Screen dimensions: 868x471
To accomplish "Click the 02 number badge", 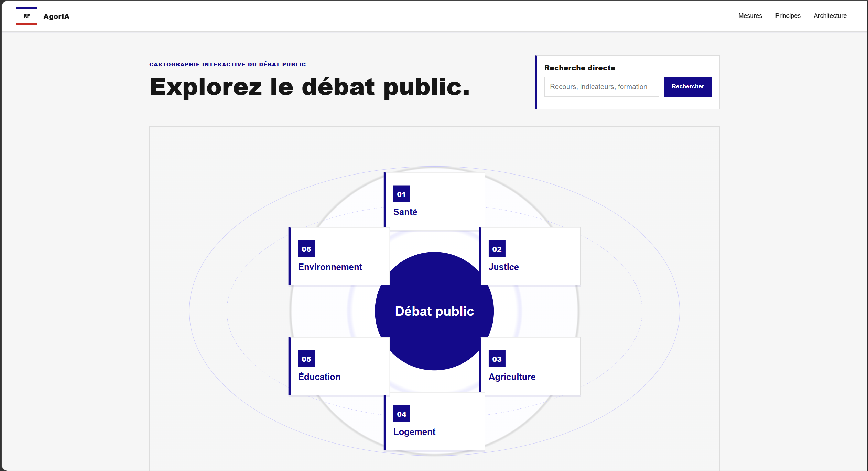I will pyautogui.click(x=497, y=249).
